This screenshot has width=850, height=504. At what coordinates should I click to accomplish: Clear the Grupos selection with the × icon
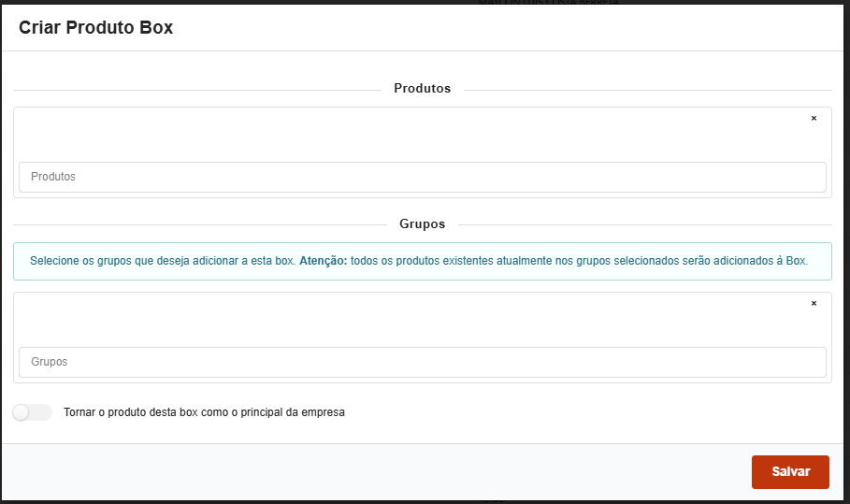814,304
